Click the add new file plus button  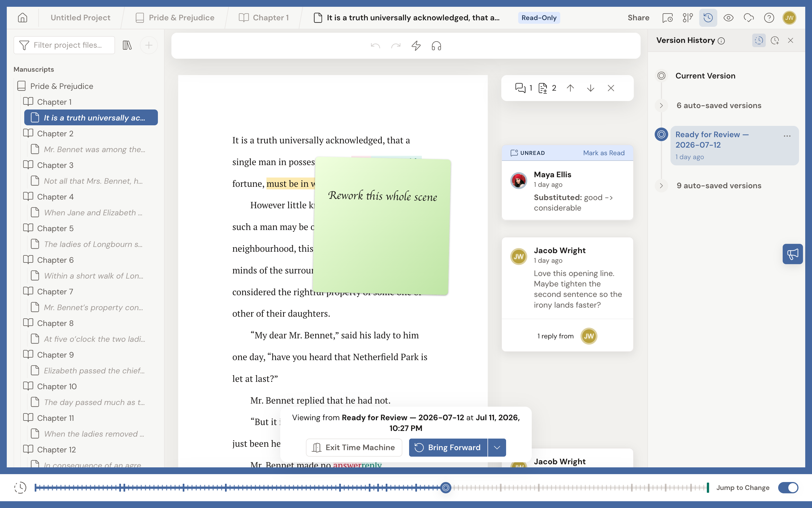[x=149, y=45]
